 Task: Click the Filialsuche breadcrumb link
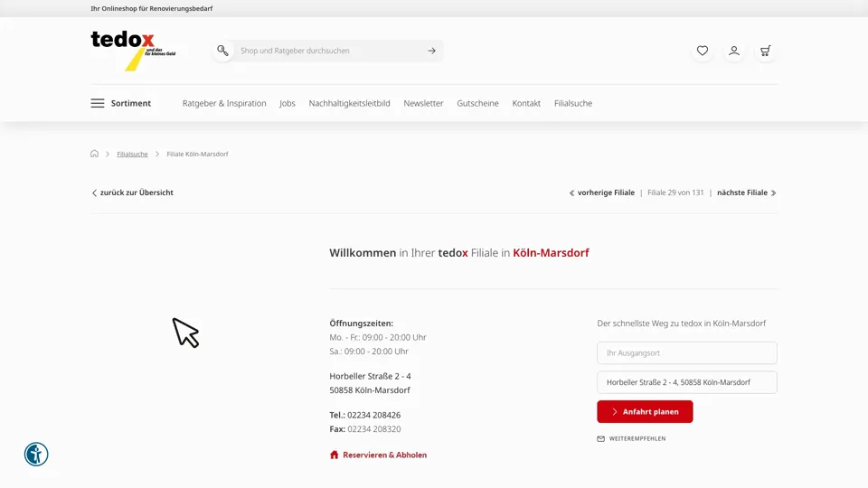pyautogui.click(x=132, y=154)
